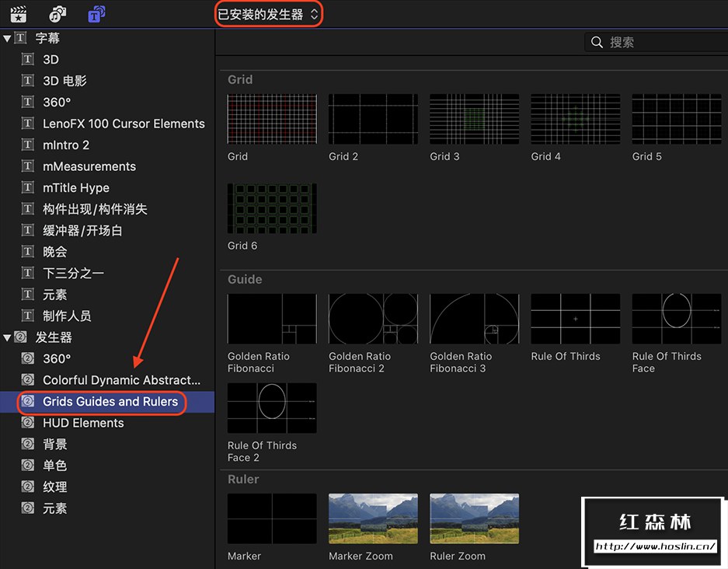Screen dimensions: 728x569
Task: Select Golden Ratio Fibonacci 2 thumbnail
Action: click(373, 319)
